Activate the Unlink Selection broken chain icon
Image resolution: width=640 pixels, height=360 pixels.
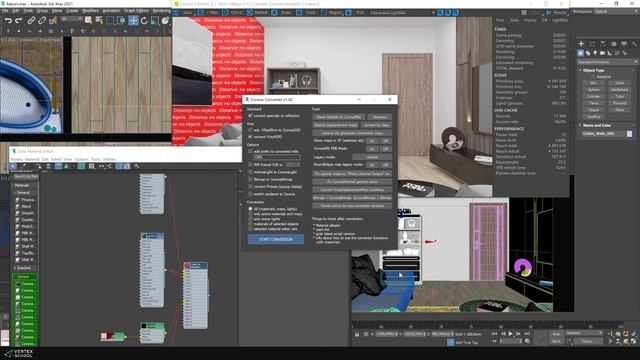coord(42,20)
